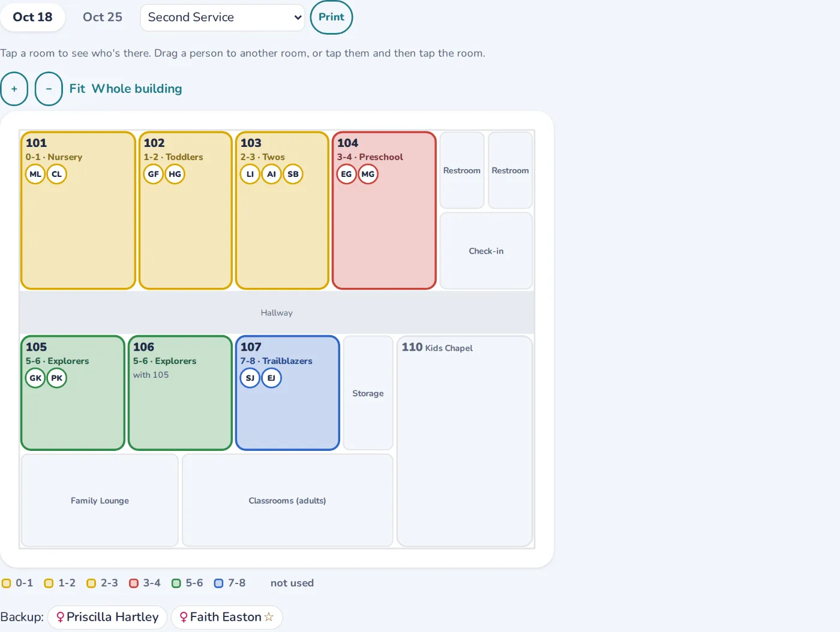Tap the EJ badge in room 107
840x632 pixels.
click(272, 378)
